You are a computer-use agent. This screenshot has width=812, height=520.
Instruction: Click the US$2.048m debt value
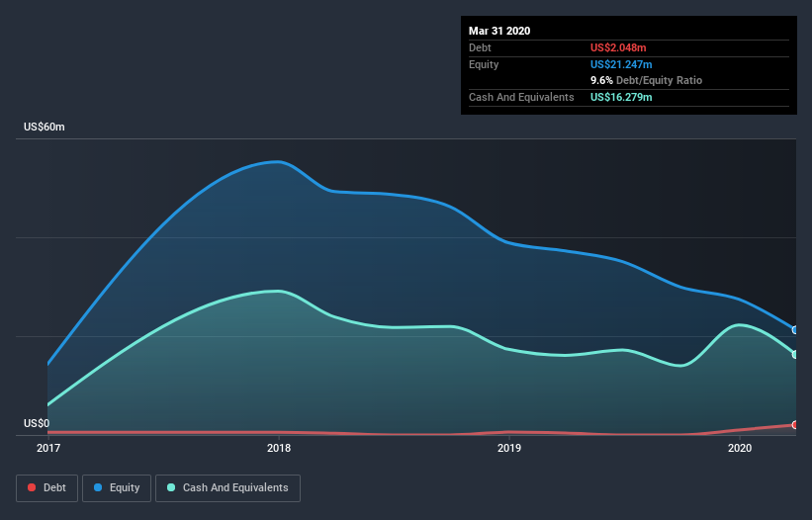(618, 47)
